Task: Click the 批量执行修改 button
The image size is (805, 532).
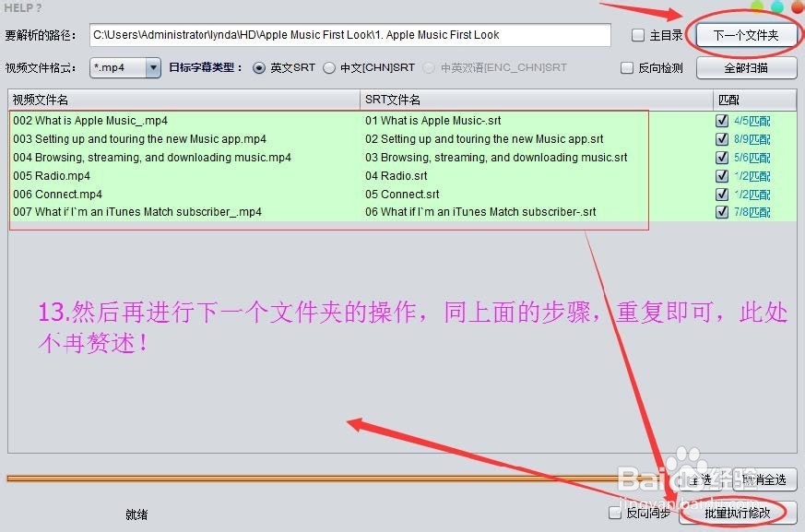Action: [738, 513]
